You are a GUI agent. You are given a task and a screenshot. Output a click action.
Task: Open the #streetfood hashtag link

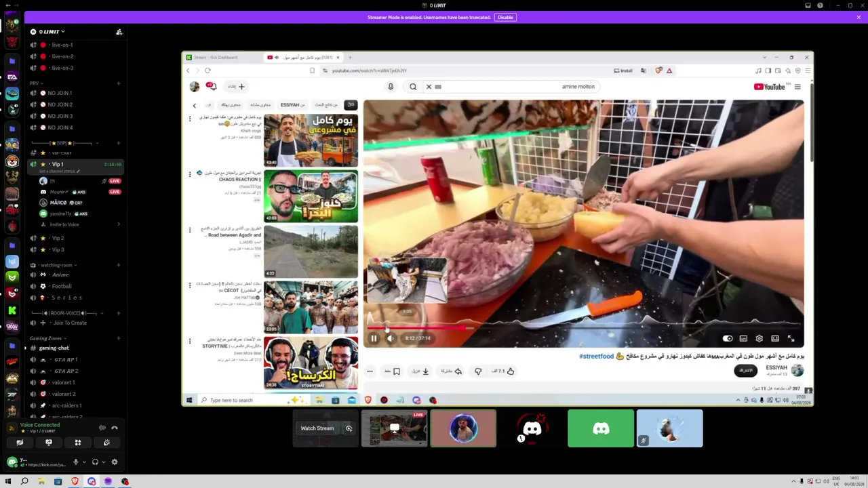pyautogui.click(x=596, y=357)
